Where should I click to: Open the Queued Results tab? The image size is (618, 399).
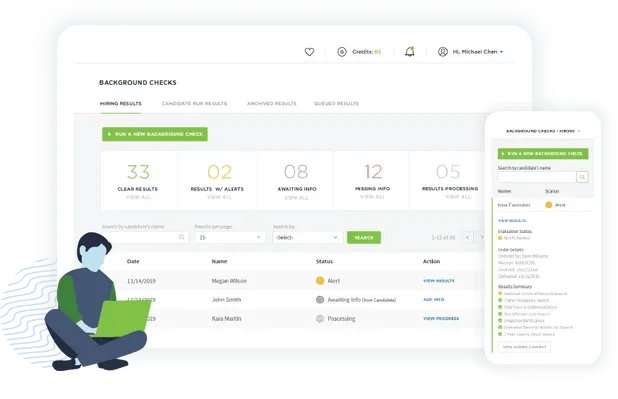[x=336, y=104]
